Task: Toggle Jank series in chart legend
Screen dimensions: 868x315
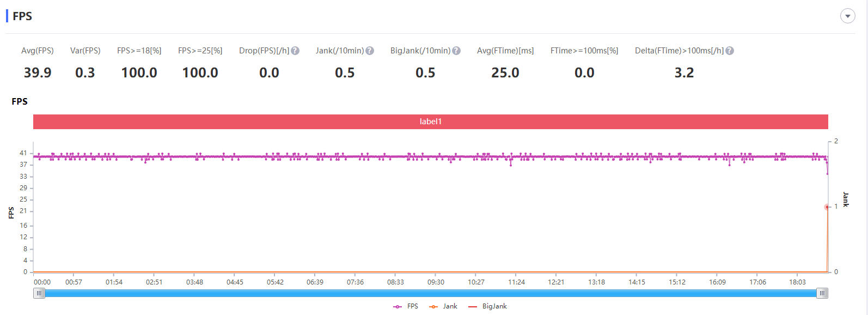Action: click(x=443, y=306)
